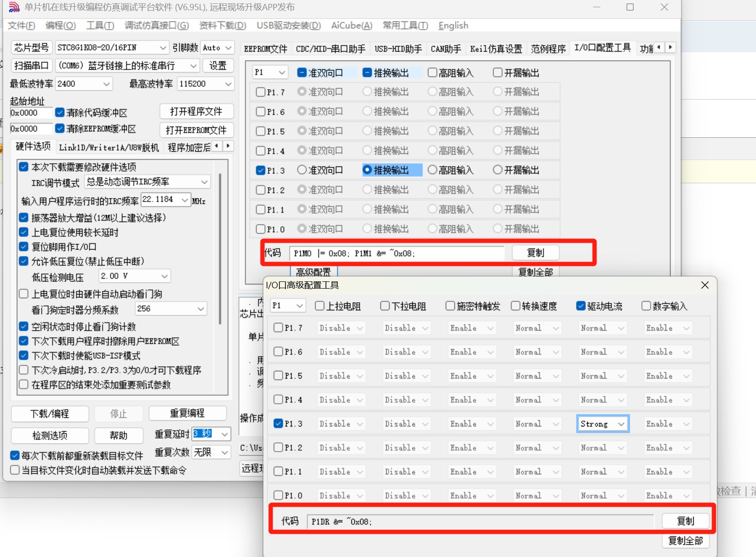
Task: Check the P1.5 row checkbox in advanced dialog
Action: [x=278, y=375]
